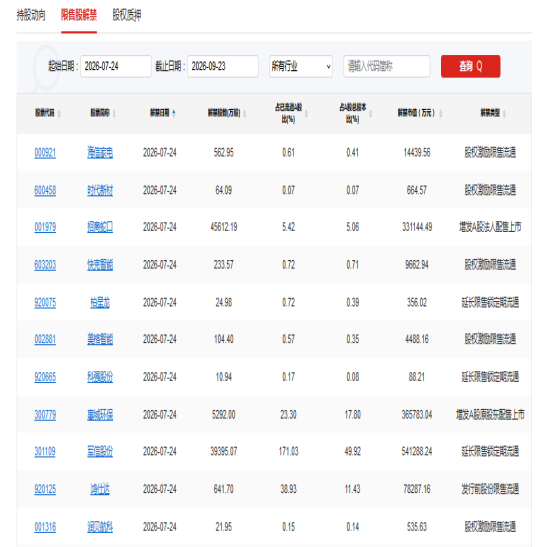The height and width of the screenshot is (547, 548).
Task: Open the 科强股份 stock name link
Action: point(100,377)
